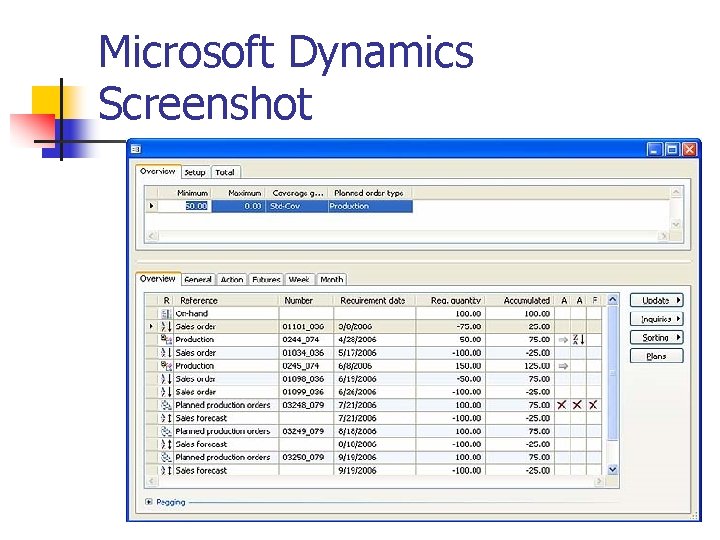Click action arrow in Production 0245_074 row
The image size is (720, 540).
pos(563,366)
